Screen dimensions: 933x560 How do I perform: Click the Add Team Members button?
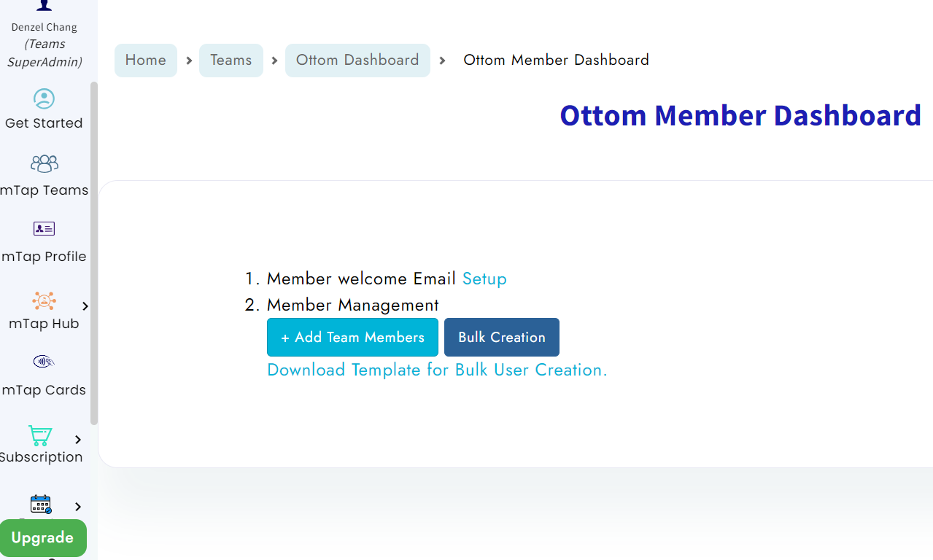click(352, 337)
